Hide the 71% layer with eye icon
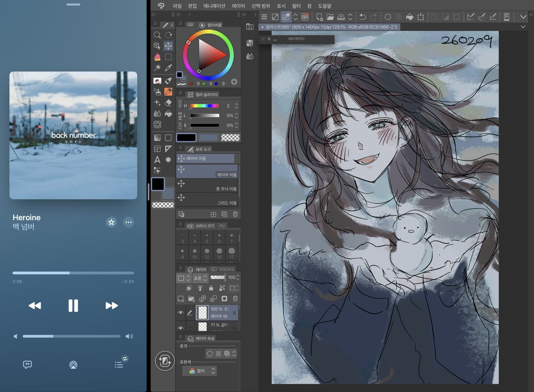This screenshot has width=534, height=392. pos(181,328)
